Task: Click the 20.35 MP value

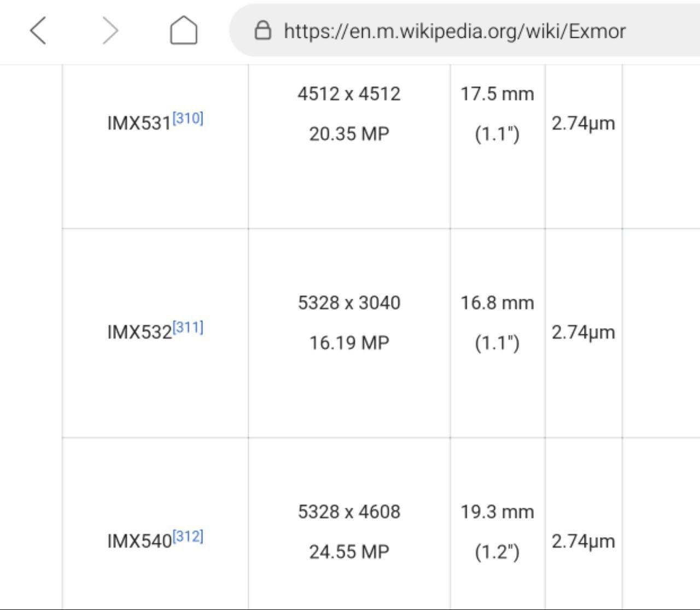Action: click(349, 133)
